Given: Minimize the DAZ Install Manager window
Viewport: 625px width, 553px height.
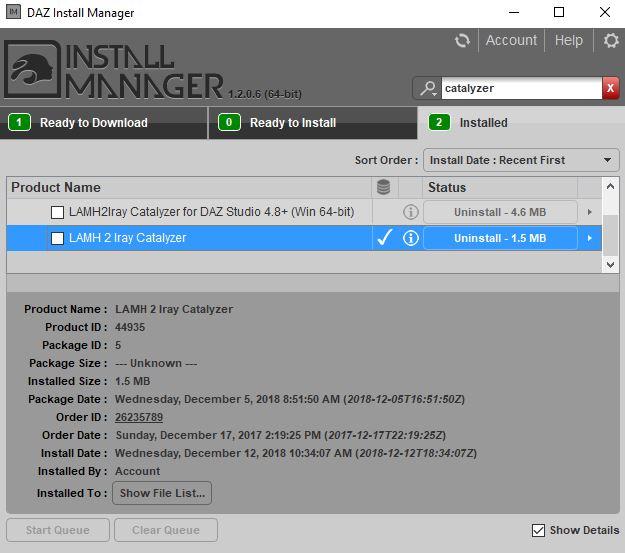Looking at the screenshot, I should tap(514, 12).
